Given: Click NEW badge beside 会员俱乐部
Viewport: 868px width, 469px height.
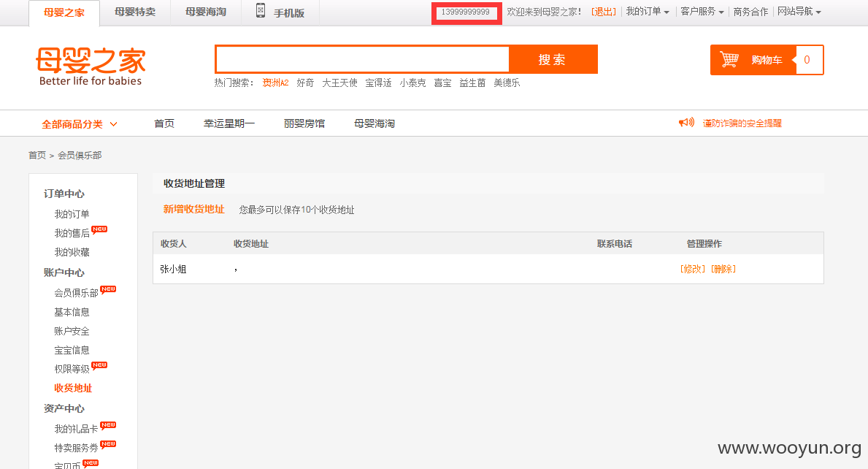Looking at the screenshot, I should (x=109, y=289).
